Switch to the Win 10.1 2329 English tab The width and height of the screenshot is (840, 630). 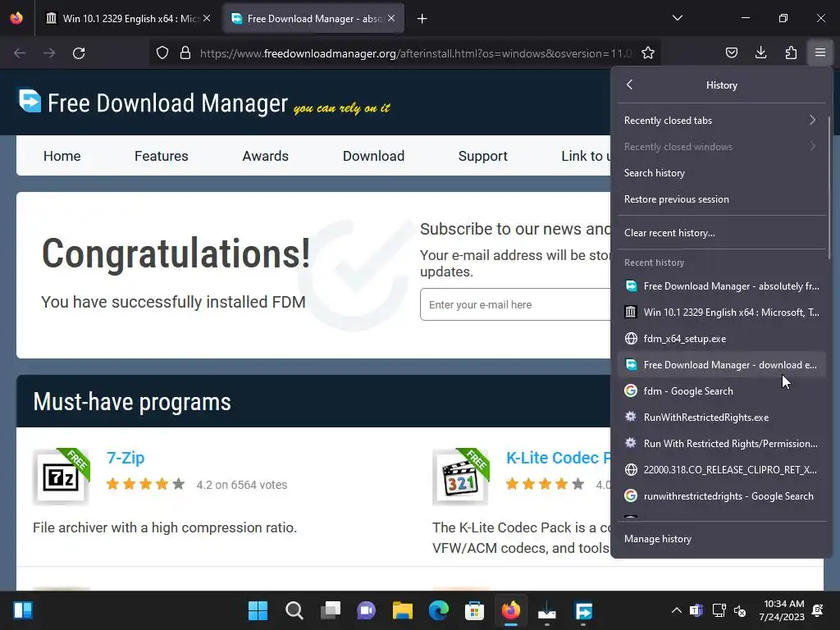click(x=127, y=19)
